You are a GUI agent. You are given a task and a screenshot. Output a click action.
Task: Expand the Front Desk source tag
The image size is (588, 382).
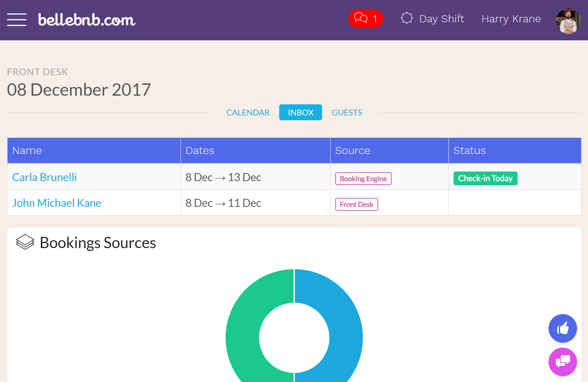point(357,204)
